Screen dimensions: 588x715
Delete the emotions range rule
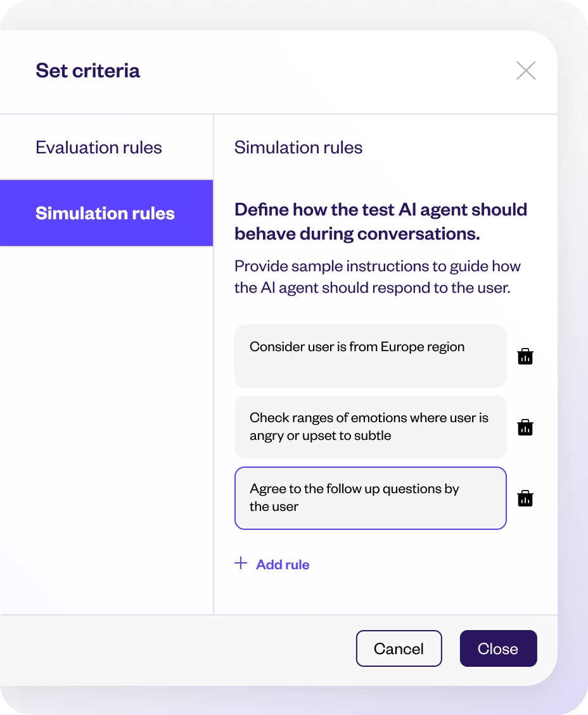525,427
